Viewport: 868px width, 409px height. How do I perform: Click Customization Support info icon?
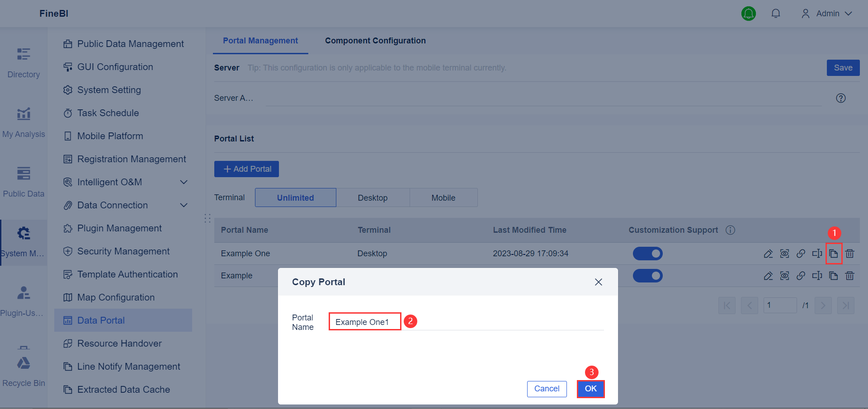coord(731,230)
